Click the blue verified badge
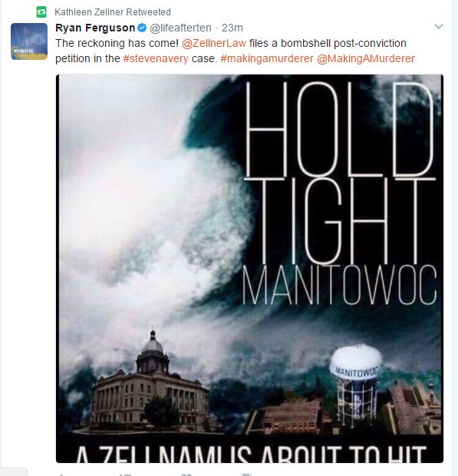The height and width of the screenshot is (476, 458). click(x=142, y=28)
